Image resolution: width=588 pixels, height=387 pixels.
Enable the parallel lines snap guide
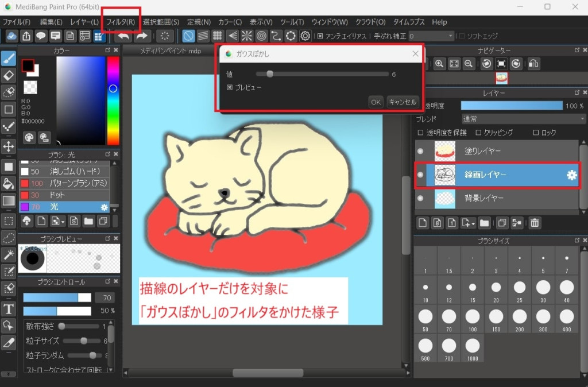(203, 36)
